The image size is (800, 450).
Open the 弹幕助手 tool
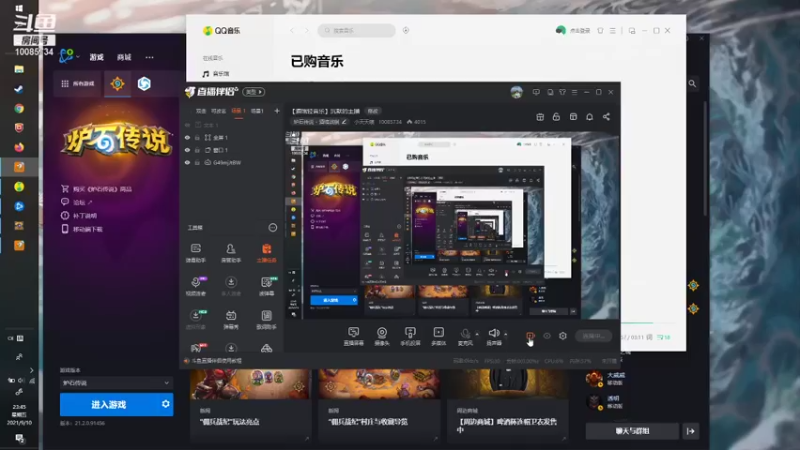[195, 253]
